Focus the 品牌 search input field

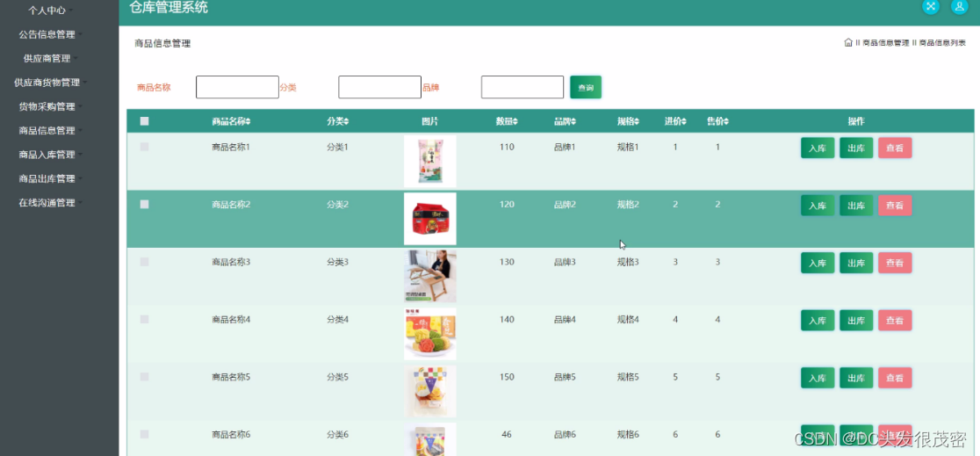[x=522, y=88]
